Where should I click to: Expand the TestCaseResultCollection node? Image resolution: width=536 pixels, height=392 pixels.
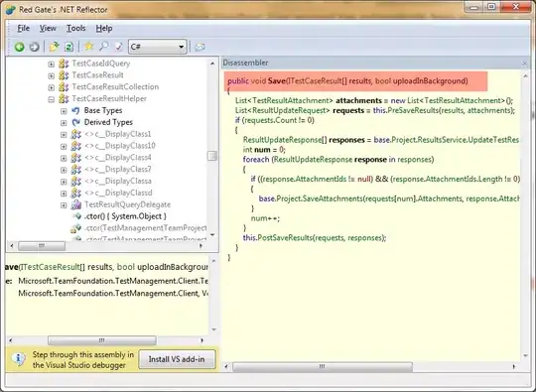(52, 87)
